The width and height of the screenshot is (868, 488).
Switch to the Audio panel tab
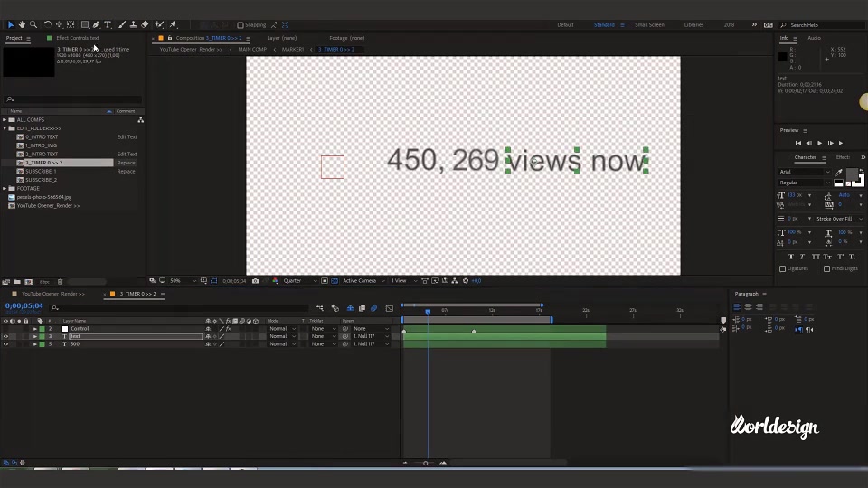coord(814,38)
